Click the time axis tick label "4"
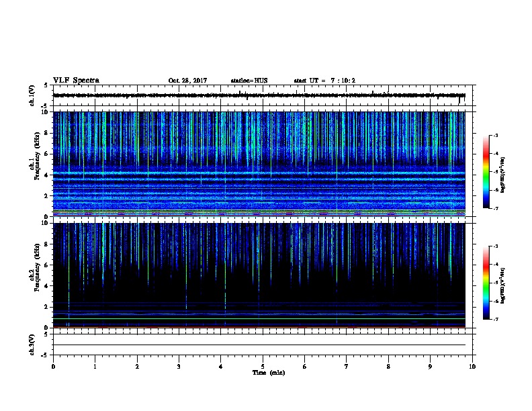Viewport: 532px width, 411px height. pos(221,367)
